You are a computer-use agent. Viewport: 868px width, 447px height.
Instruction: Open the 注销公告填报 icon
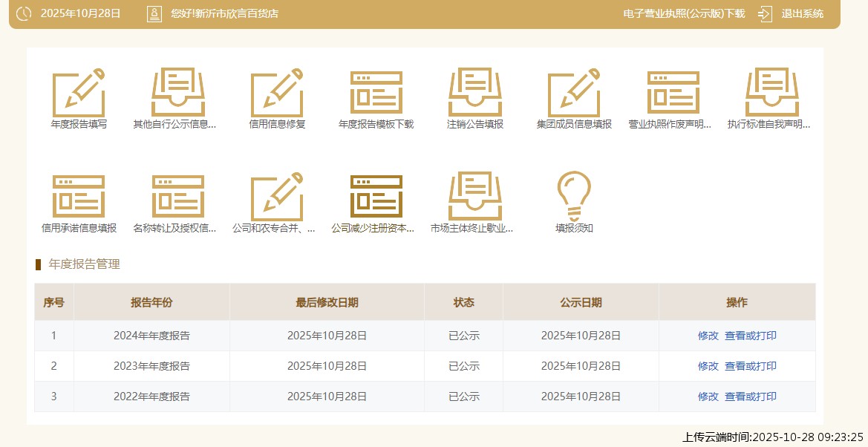[x=475, y=93]
